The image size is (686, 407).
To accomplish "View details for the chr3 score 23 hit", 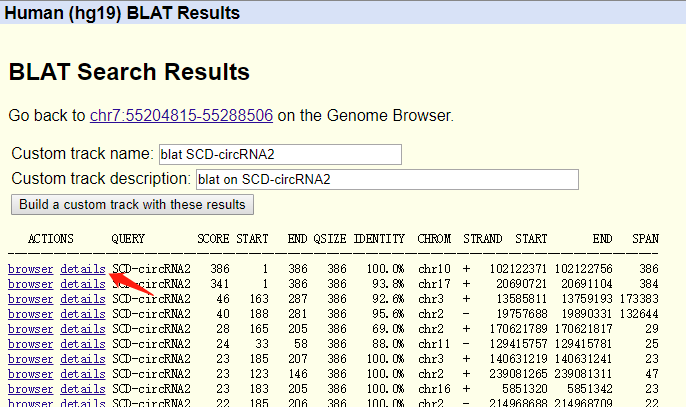I will click(x=82, y=359).
